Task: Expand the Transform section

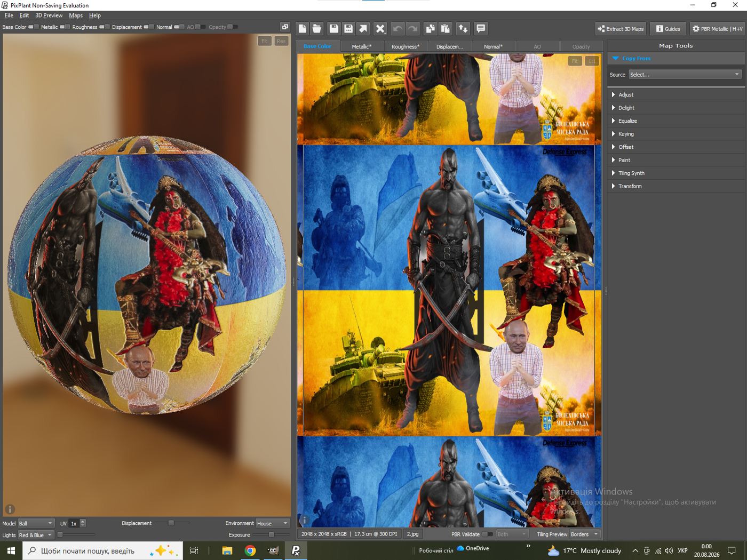Action: pyautogui.click(x=676, y=186)
